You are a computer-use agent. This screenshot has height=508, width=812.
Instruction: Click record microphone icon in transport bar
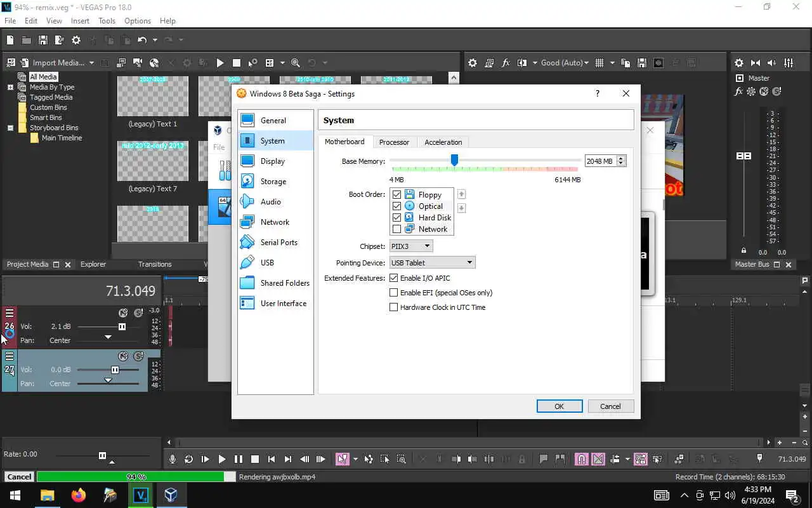pos(173,459)
